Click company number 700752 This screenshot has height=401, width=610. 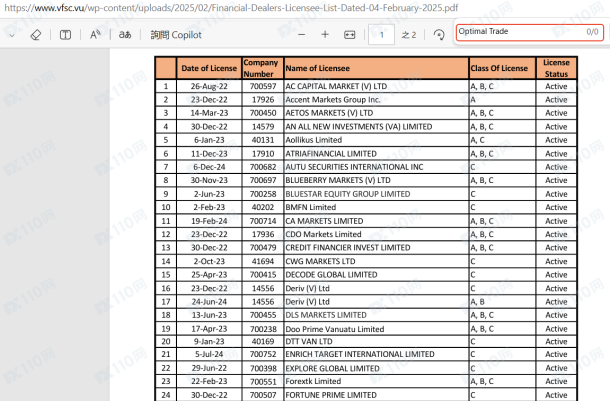[263, 354]
